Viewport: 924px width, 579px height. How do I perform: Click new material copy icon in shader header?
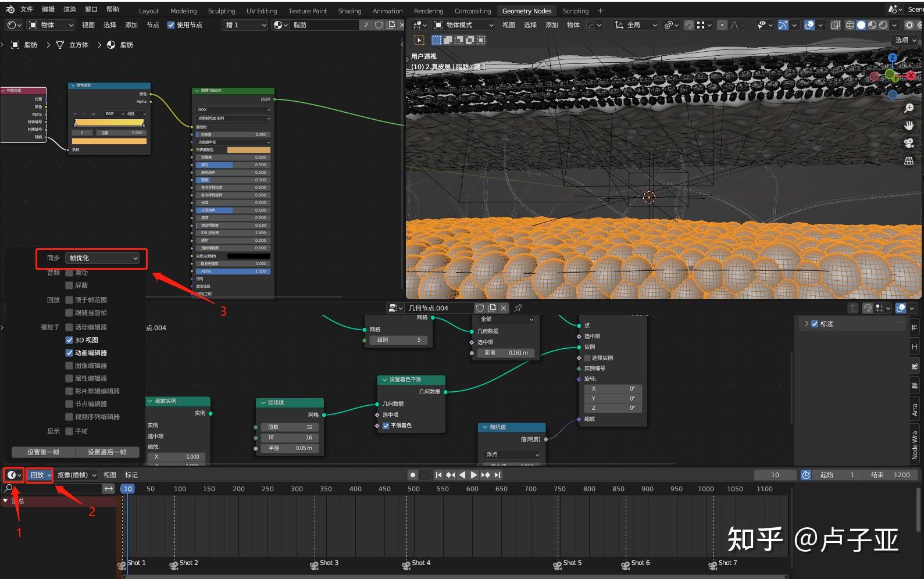coord(391,25)
